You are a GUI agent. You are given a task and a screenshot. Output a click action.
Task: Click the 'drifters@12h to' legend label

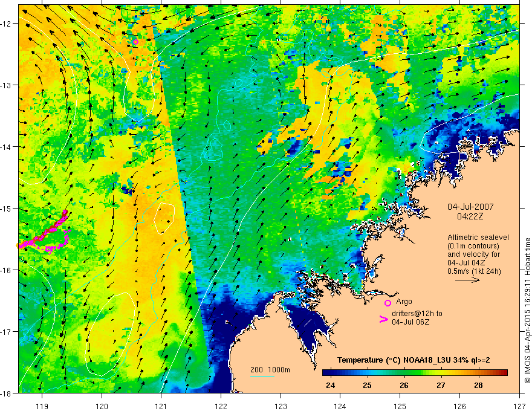tap(417, 314)
